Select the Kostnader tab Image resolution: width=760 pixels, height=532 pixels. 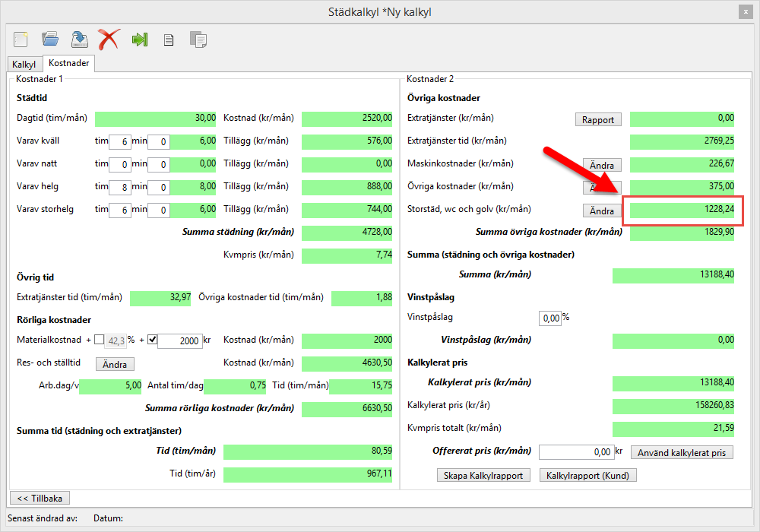(69, 63)
